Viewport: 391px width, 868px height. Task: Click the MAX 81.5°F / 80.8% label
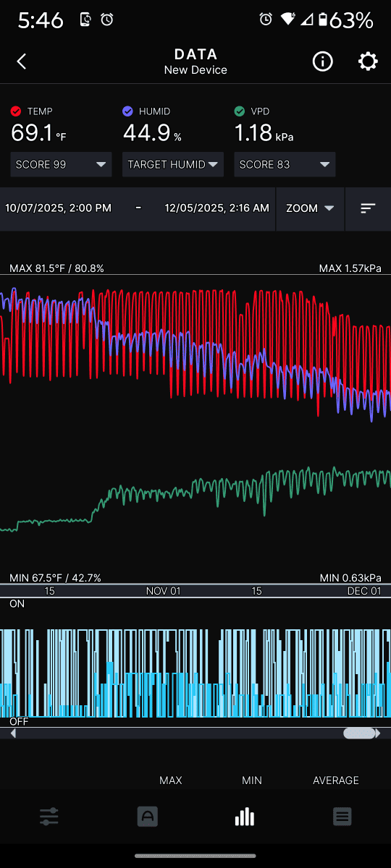coord(56,268)
